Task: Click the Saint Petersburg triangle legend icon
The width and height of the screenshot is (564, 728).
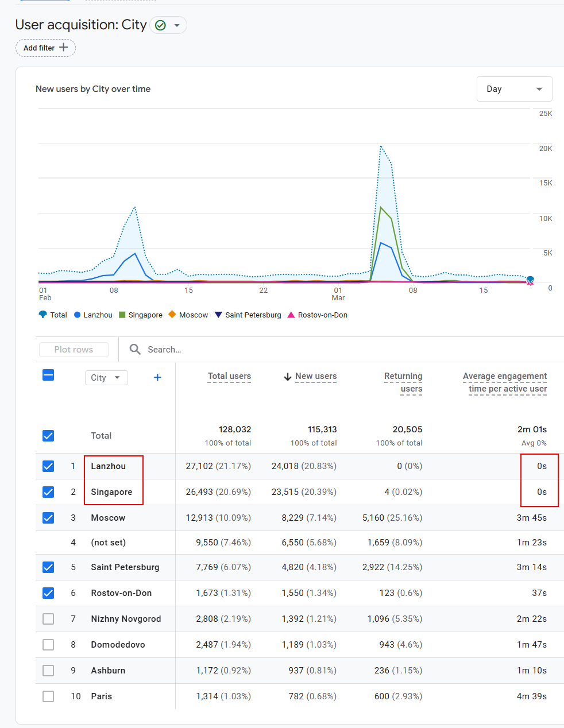Action: (x=218, y=315)
